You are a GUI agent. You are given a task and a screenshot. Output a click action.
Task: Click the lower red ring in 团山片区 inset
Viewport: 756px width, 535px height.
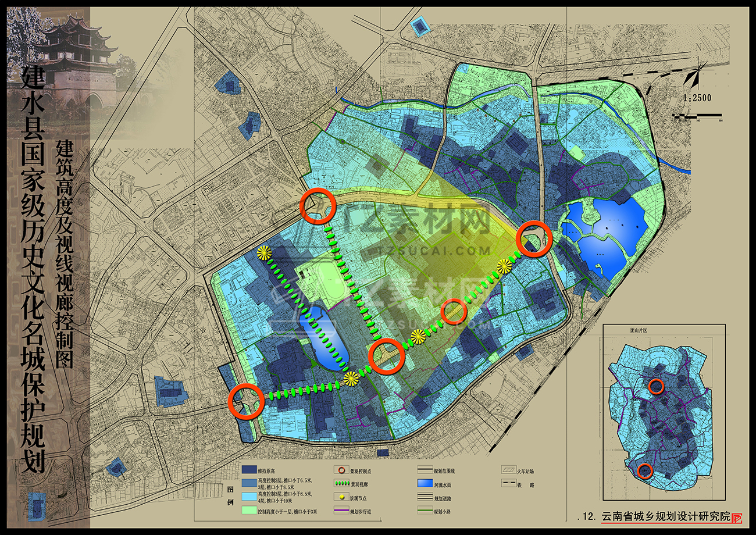644,471
